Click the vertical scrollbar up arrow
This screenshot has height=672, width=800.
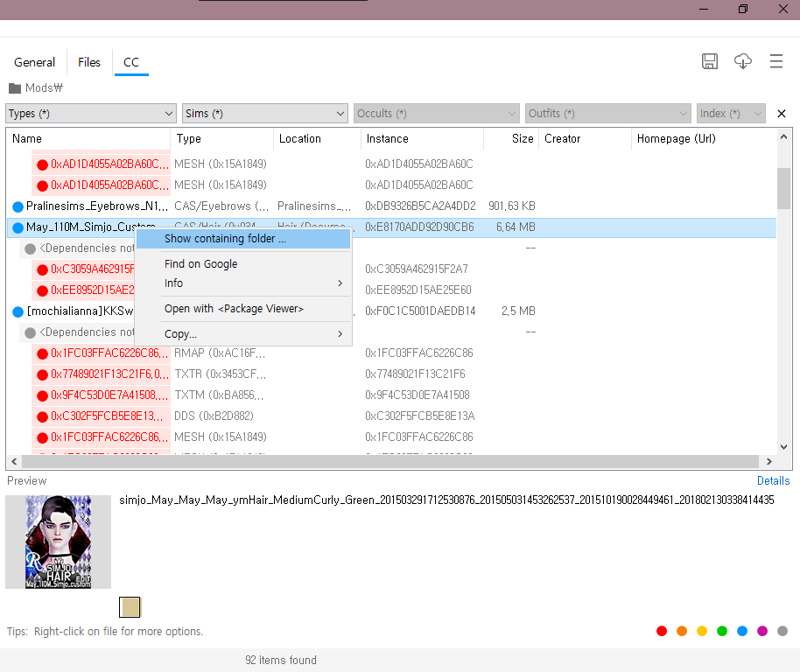(x=783, y=136)
